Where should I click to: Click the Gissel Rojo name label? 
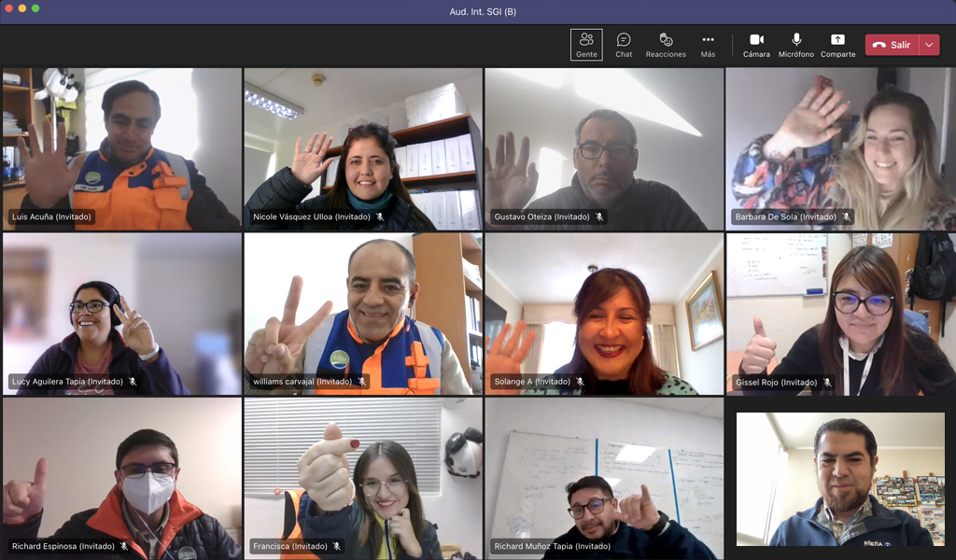coord(774,382)
